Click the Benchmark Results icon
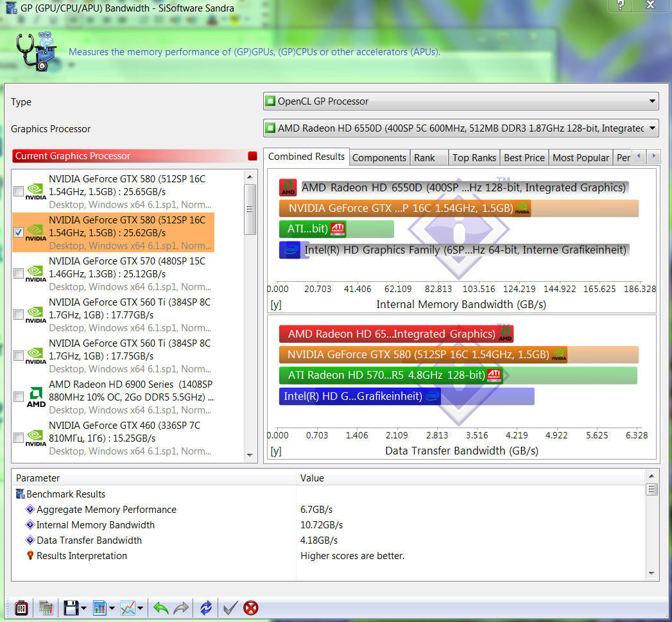672x622 pixels. click(x=20, y=494)
